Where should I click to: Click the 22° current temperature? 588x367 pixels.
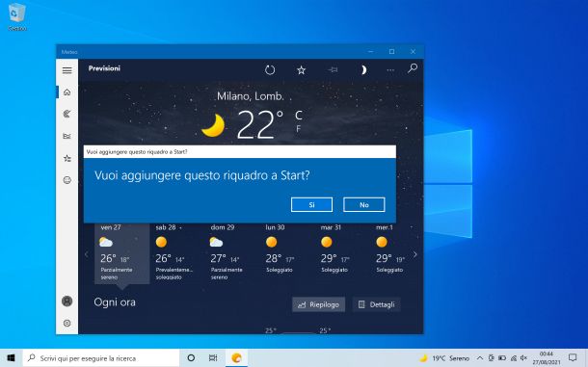click(x=260, y=124)
